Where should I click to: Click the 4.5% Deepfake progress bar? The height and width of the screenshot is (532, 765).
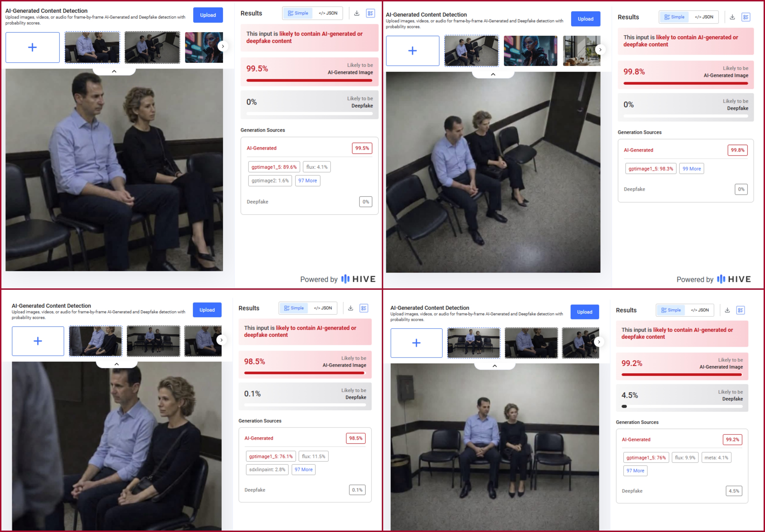(682, 406)
